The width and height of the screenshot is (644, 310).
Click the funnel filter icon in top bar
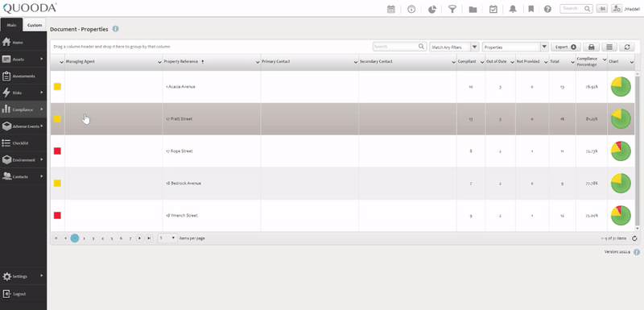tap(452, 9)
